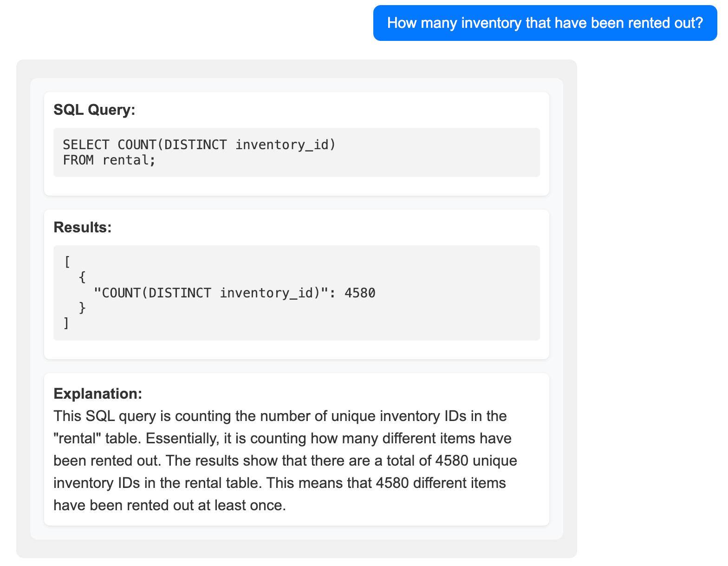
Task: Click the "Explanation:" heading
Action: 97,394
